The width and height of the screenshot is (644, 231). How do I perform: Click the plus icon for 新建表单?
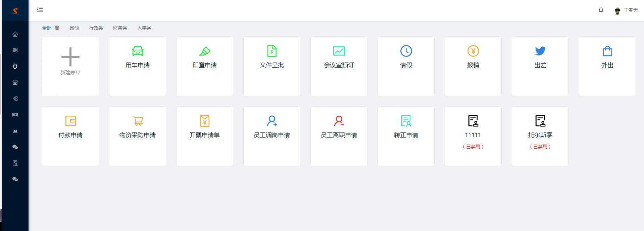tap(70, 56)
